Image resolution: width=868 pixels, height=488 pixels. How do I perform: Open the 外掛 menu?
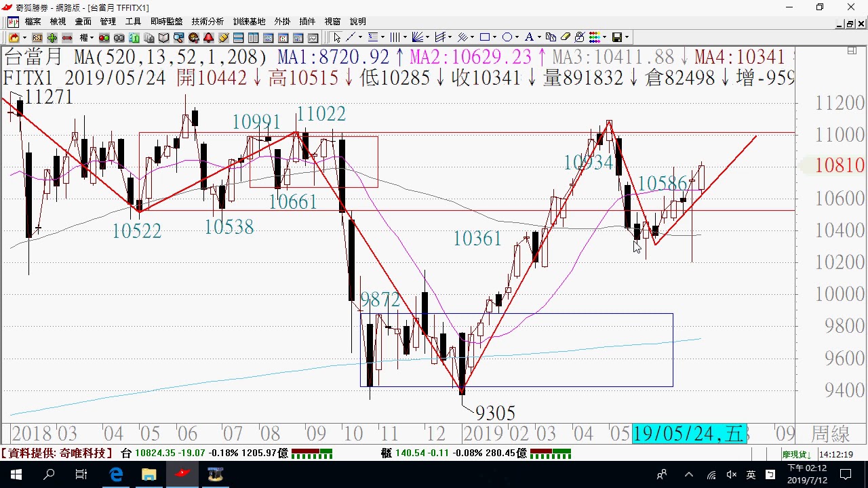pyautogui.click(x=282, y=22)
